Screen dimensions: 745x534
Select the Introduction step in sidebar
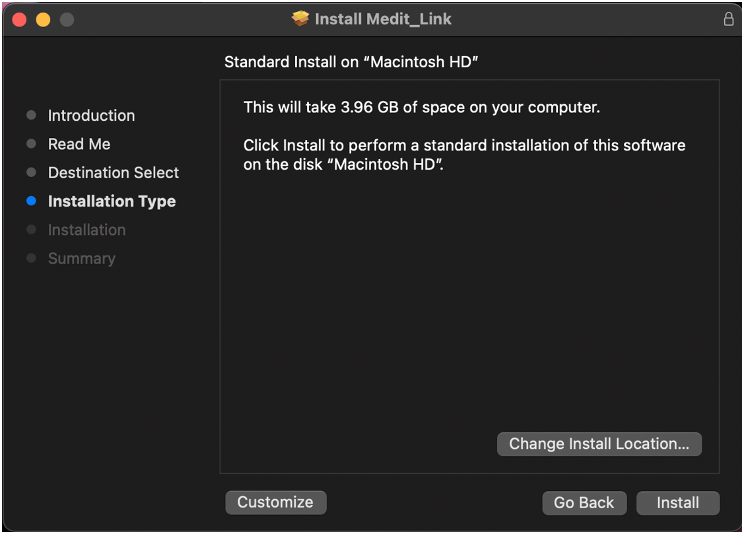pos(91,115)
